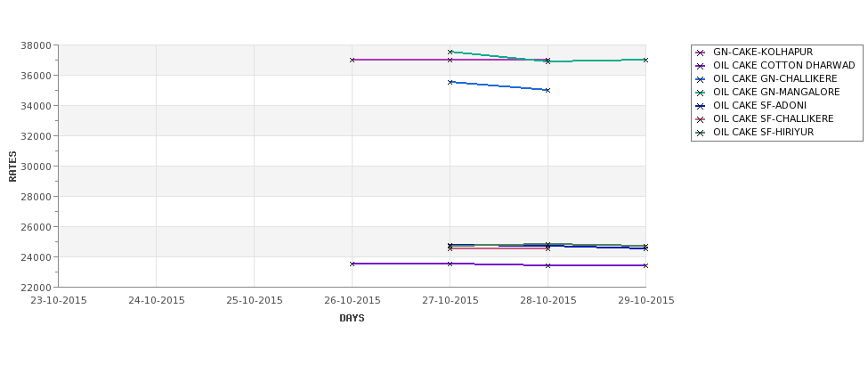Click the 23-10-2015 x-axis date label
868x382 pixels.
coord(59,301)
